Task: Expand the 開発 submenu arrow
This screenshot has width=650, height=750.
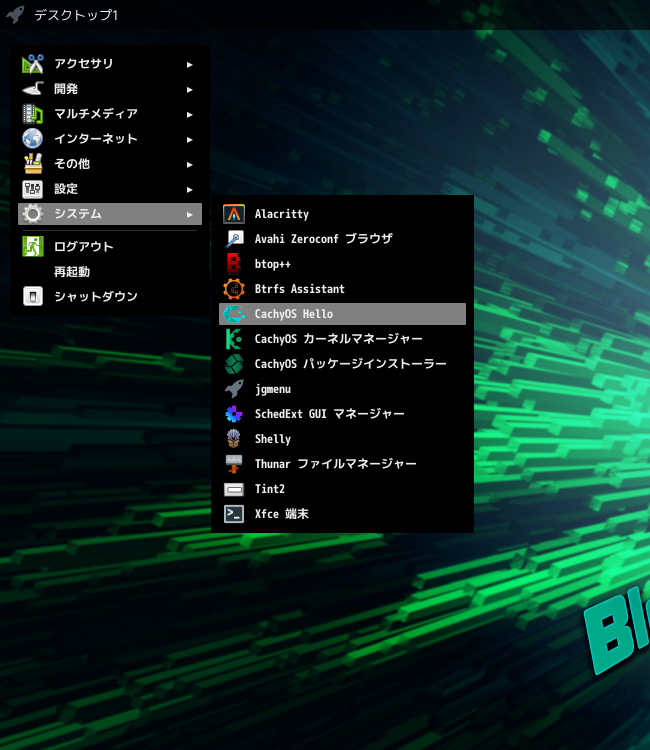Action: point(189,89)
